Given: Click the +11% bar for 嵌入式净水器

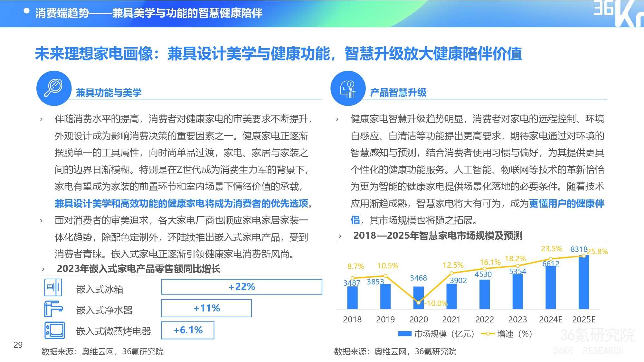Looking at the screenshot, I should tap(206, 308).
